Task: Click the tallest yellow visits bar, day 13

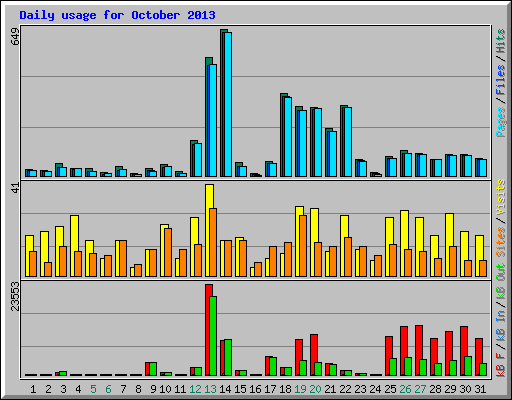Action: coord(209,230)
